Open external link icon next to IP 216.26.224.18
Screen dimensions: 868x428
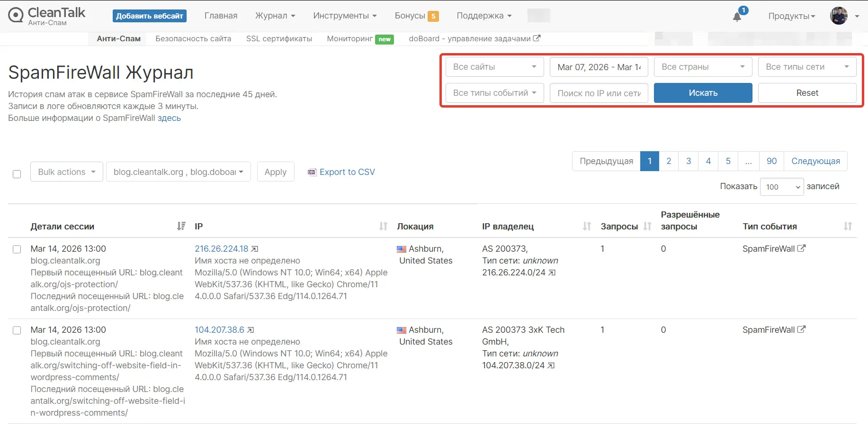click(x=255, y=248)
